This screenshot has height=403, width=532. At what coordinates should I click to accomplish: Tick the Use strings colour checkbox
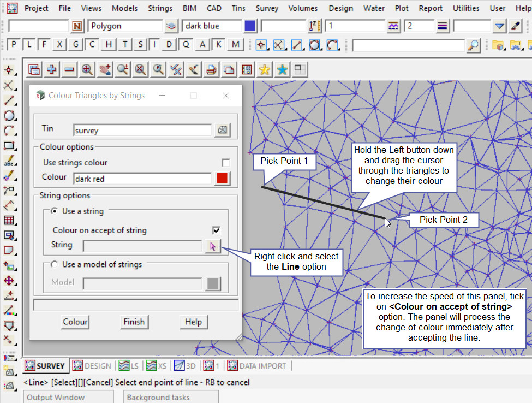(225, 163)
